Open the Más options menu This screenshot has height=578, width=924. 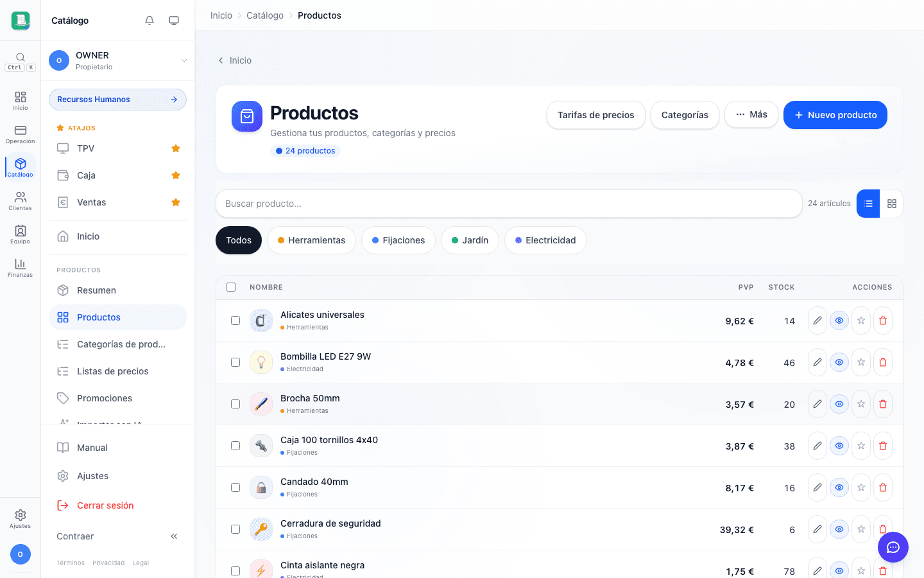point(751,114)
